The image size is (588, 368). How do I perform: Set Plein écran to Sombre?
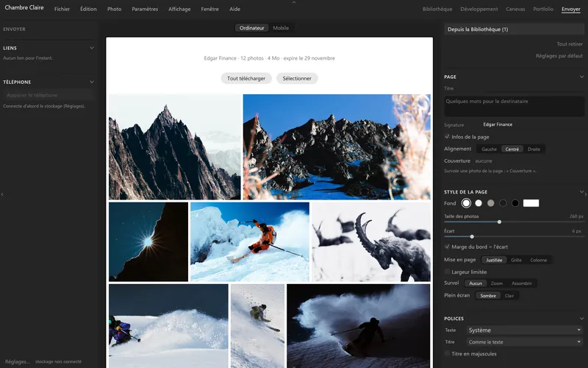click(x=488, y=296)
